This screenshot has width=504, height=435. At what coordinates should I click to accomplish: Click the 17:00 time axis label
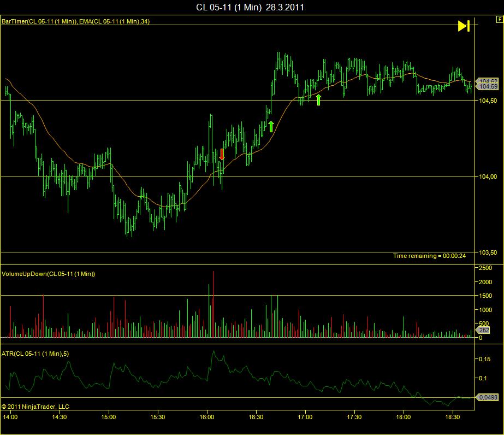[305, 417]
